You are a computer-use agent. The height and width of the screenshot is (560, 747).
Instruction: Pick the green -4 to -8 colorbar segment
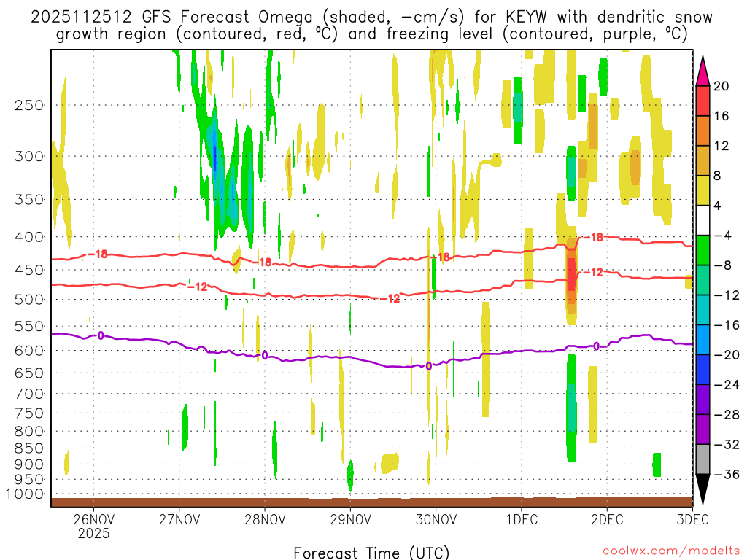703,250
